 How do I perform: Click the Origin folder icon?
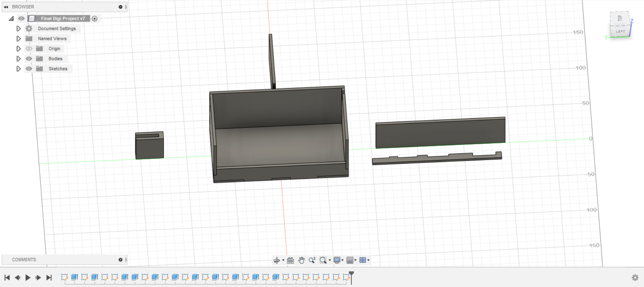(40, 49)
